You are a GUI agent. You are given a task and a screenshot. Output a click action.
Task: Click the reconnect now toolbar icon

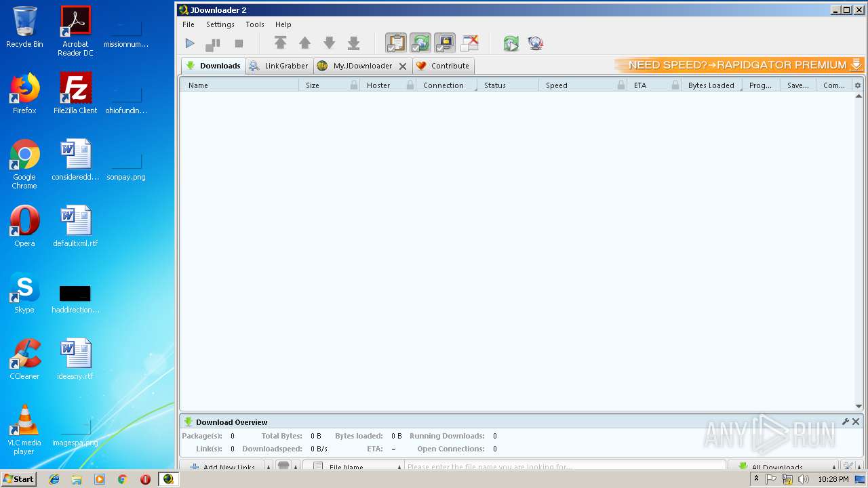511,43
